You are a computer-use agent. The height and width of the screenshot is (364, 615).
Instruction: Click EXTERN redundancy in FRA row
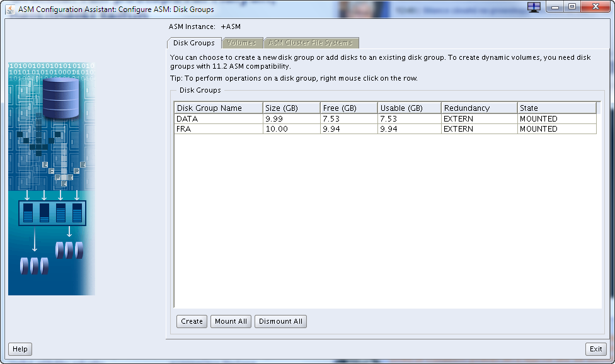(x=480, y=129)
